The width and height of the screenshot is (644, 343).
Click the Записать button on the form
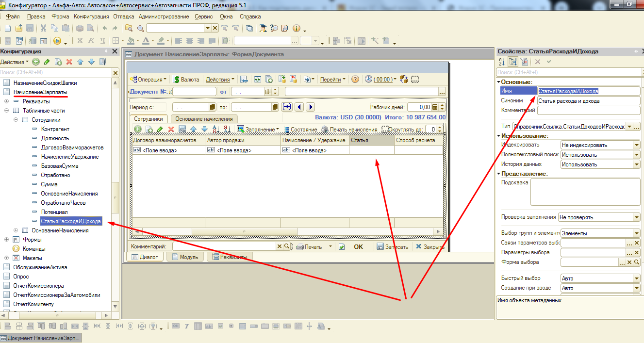click(393, 247)
